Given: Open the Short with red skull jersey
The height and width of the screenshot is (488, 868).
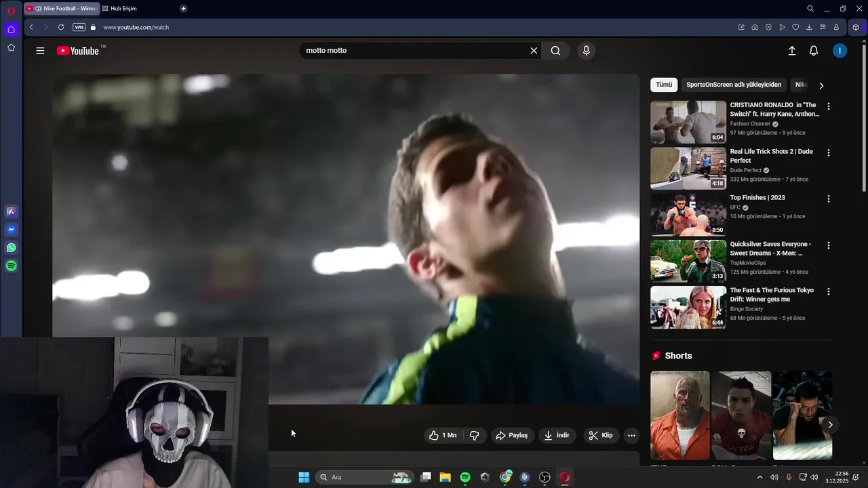Looking at the screenshot, I should pos(741,415).
